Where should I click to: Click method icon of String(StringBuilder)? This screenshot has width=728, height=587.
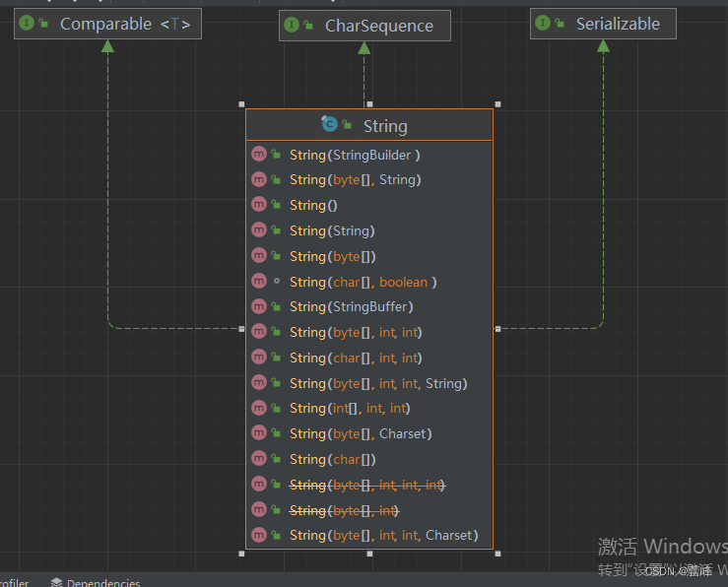point(259,154)
